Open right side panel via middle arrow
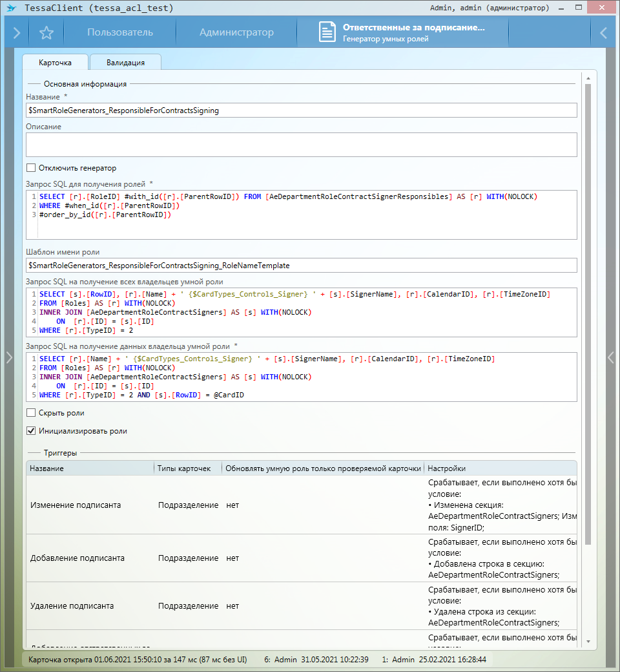The image size is (620, 672). click(x=611, y=357)
